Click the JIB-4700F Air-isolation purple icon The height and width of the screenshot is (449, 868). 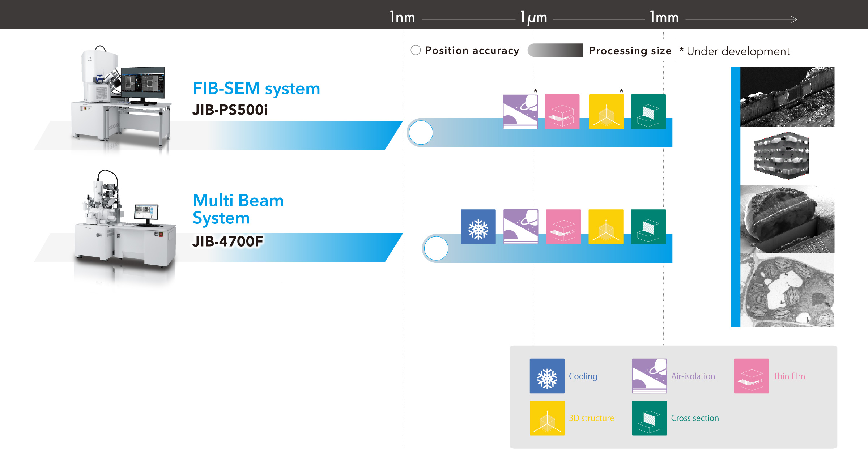coord(521,227)
